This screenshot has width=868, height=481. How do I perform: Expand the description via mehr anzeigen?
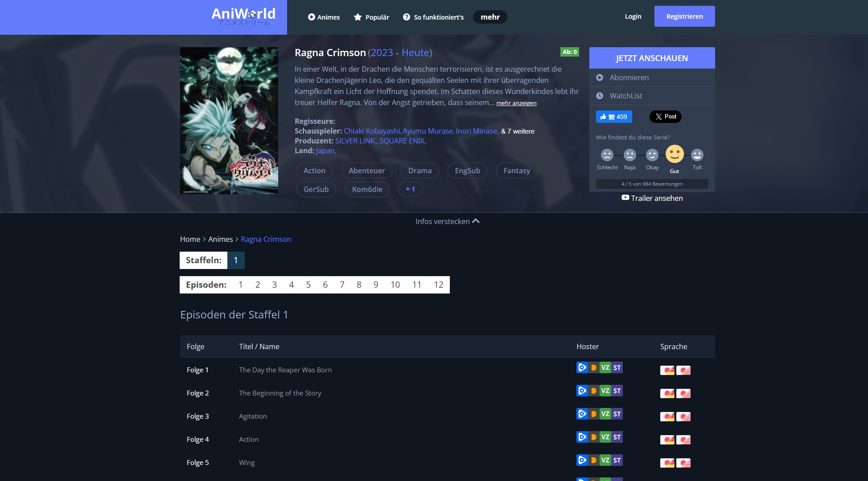pos(516,103)
